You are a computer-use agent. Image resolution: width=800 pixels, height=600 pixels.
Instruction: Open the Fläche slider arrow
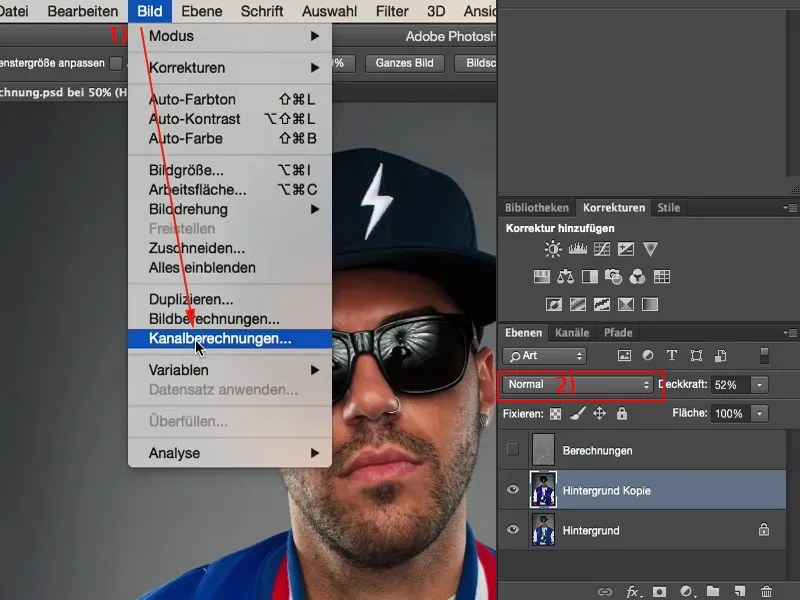tap(759, 414)
